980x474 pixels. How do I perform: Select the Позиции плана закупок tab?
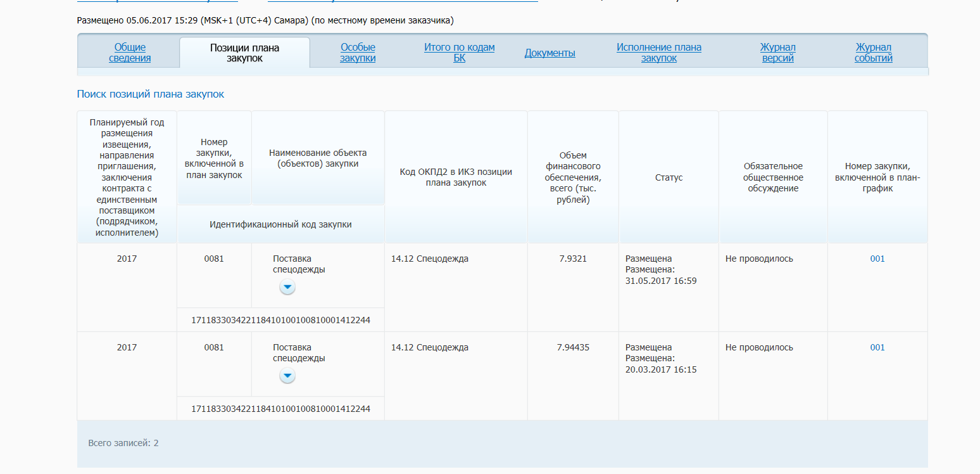click(244, 53)
